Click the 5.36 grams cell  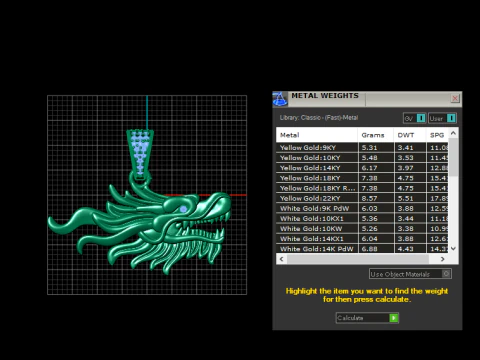pyautogui.click(x=376, y=218)
